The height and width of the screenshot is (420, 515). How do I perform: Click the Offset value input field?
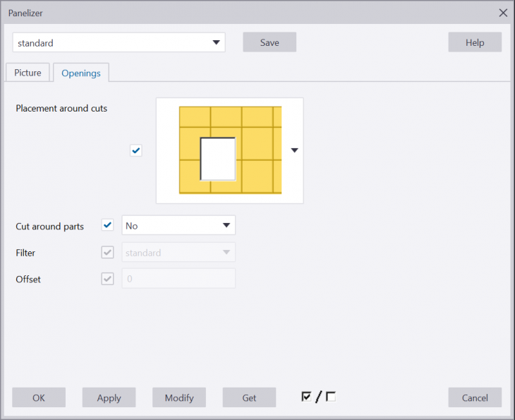(178, 279)
